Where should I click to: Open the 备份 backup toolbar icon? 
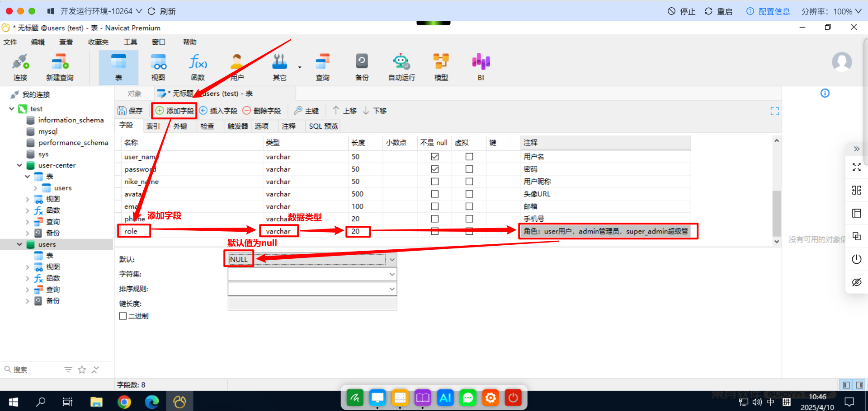(362, 67)
